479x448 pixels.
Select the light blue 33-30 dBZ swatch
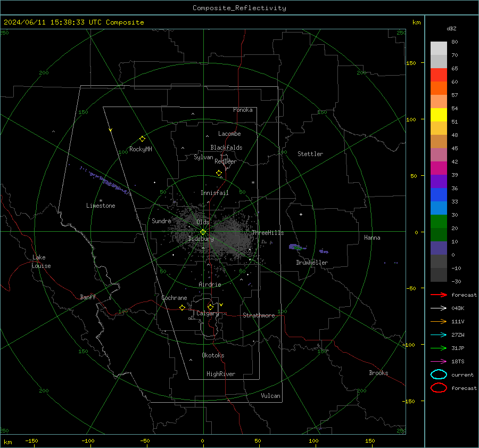click(439, 208)
